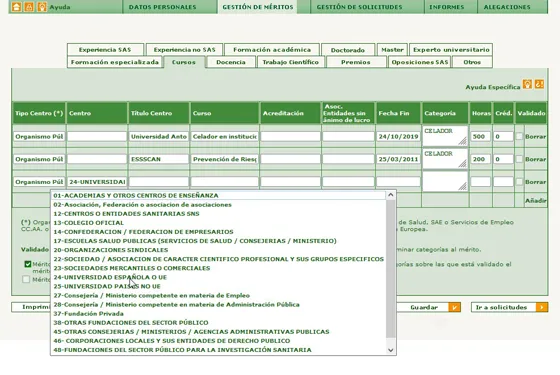Select the Cursos tab

pyautogui.click(x=184, y=62)
